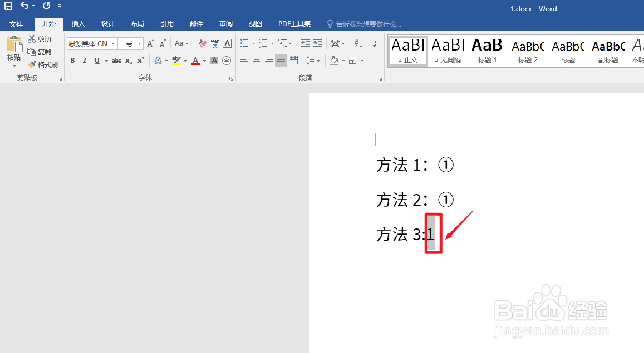Open the enclose characters tool
The height and width of the screenshot is (353, 644).
[x=227, y=61]
